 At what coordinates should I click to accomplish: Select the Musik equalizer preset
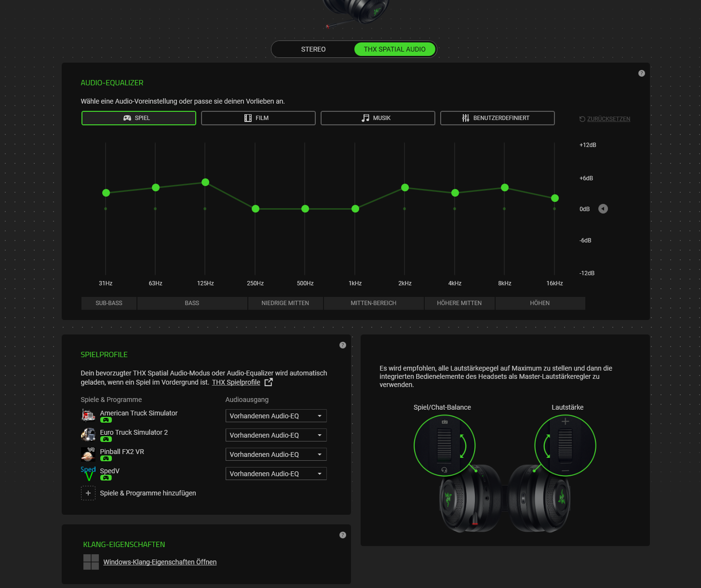[x=378, y=118]
